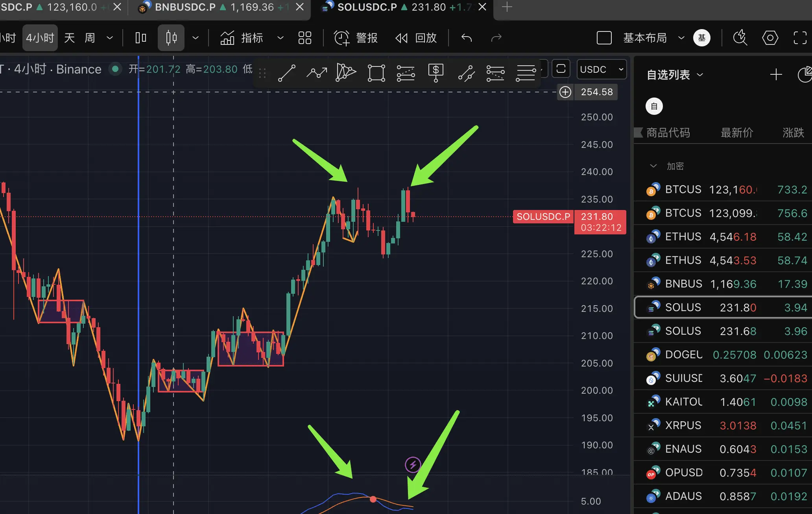The height and width of the screenshot is (514, 812).
Task: Toggle the market status green dot
Action: click(115, 69)
